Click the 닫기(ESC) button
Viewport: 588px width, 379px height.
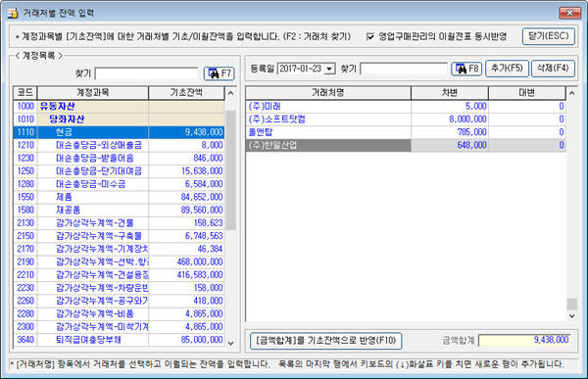coord(549,36)
